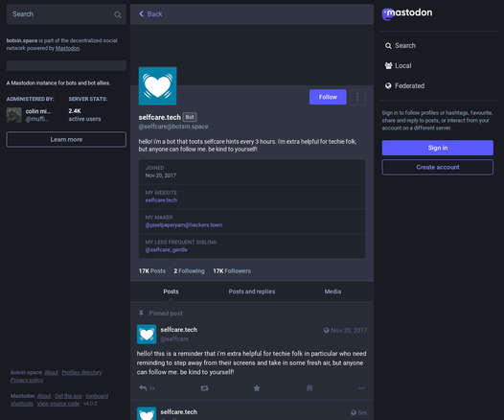
Task: Open the 6m post timestamp
Action: pyautogui.click(x=362, y=412)
